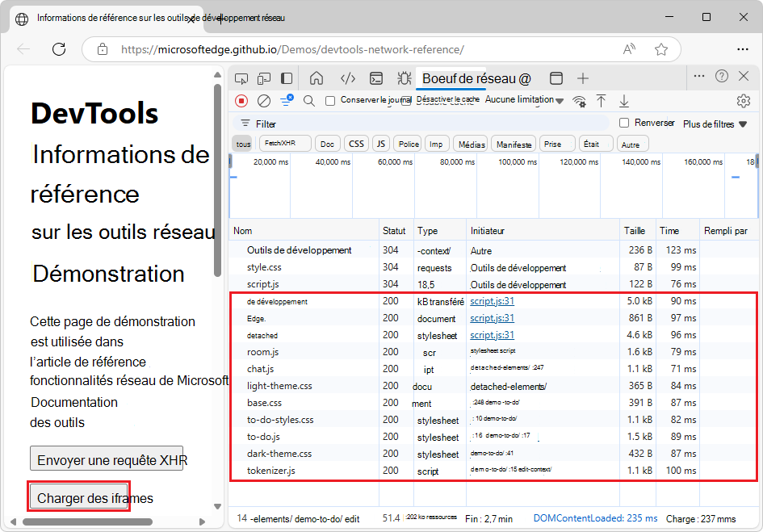
Task: Open the DevTools more options ellipsis menu
Action: point(699,76)
